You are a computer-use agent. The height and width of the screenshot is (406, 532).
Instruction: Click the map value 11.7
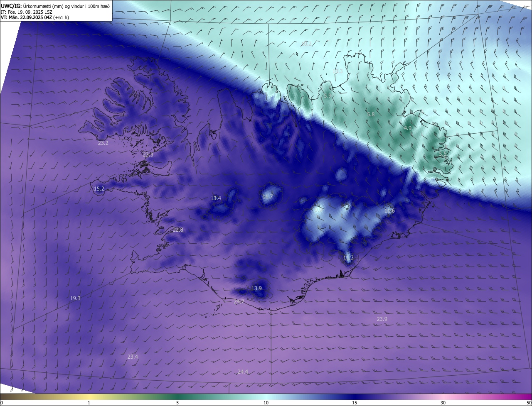click(x=268, y=197)
